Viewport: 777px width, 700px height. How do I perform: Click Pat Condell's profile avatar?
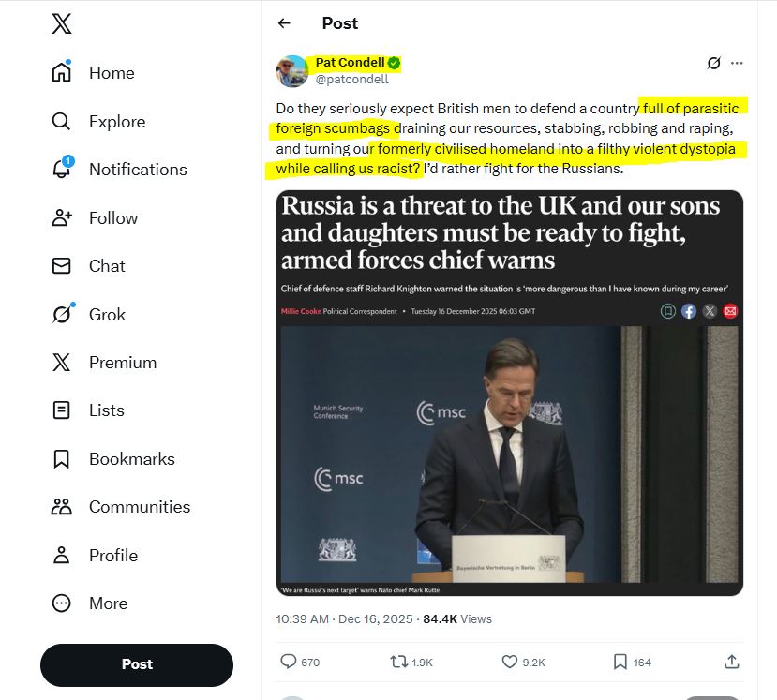click(x=292, y=71)
